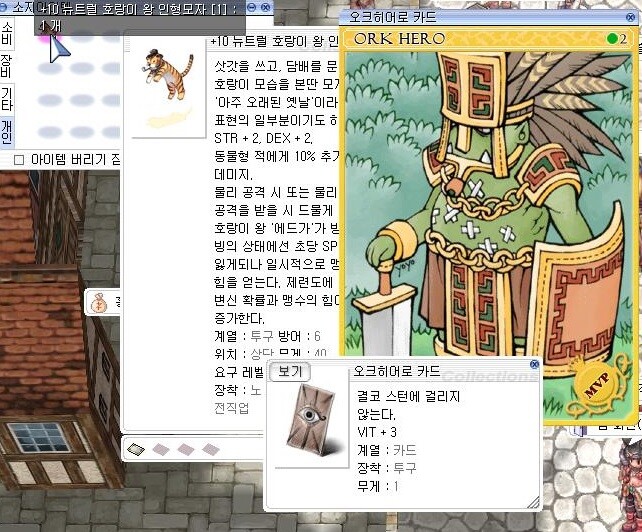642x532 pixels.
Task: Open the 기타 inventory tab
Action: pyautogui.click(x=8, y=101)
